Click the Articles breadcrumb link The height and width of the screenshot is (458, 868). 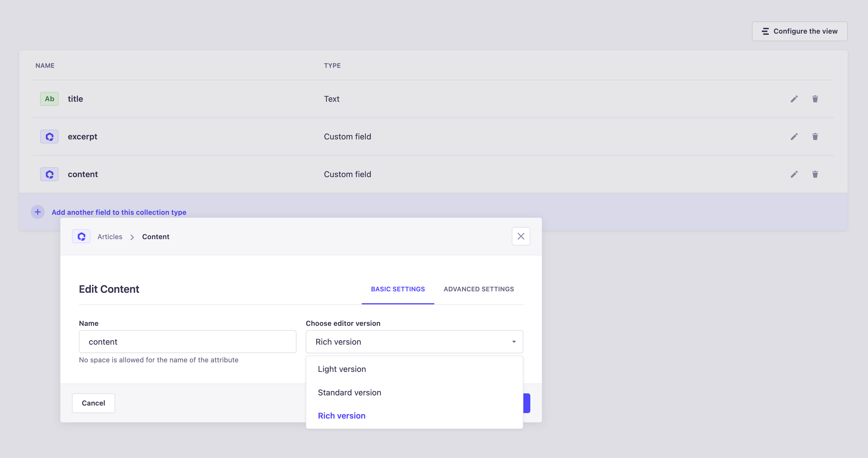110,237
